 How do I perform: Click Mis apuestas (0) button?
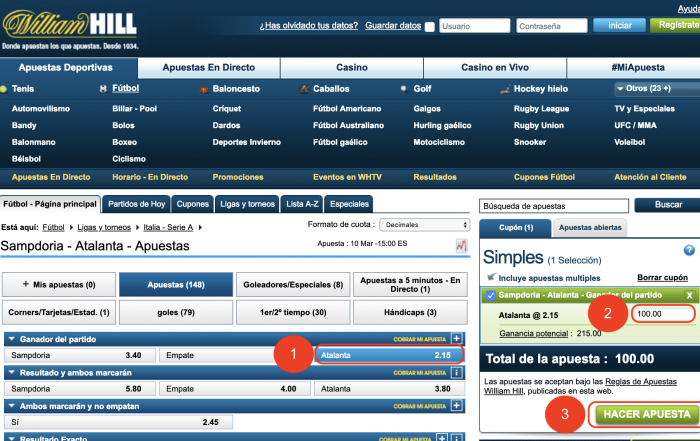(59, 285)
